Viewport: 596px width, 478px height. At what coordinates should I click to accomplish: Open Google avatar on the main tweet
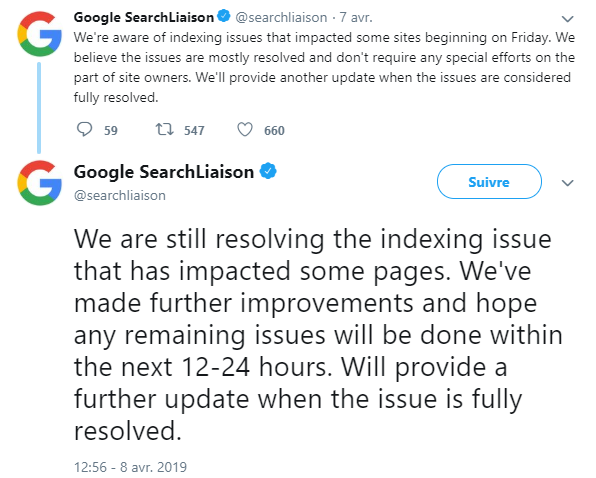40,183
